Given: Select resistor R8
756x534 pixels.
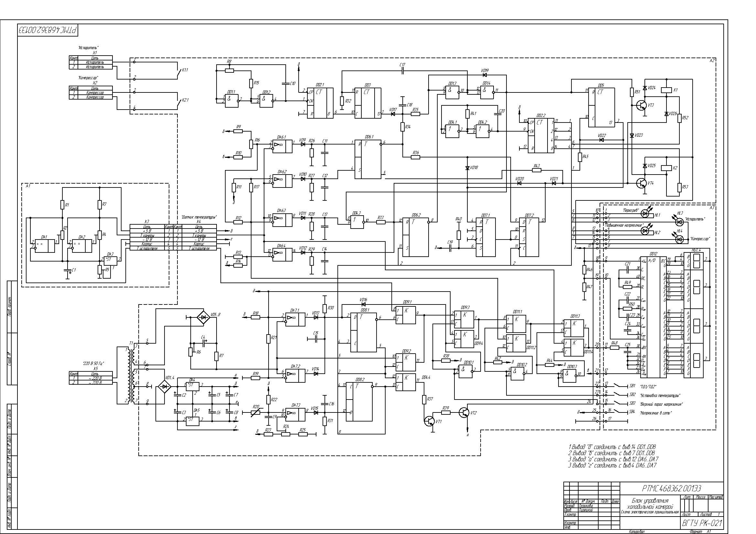Looking at the screenshot, I should pyautogui.click(x=229, y=70).
